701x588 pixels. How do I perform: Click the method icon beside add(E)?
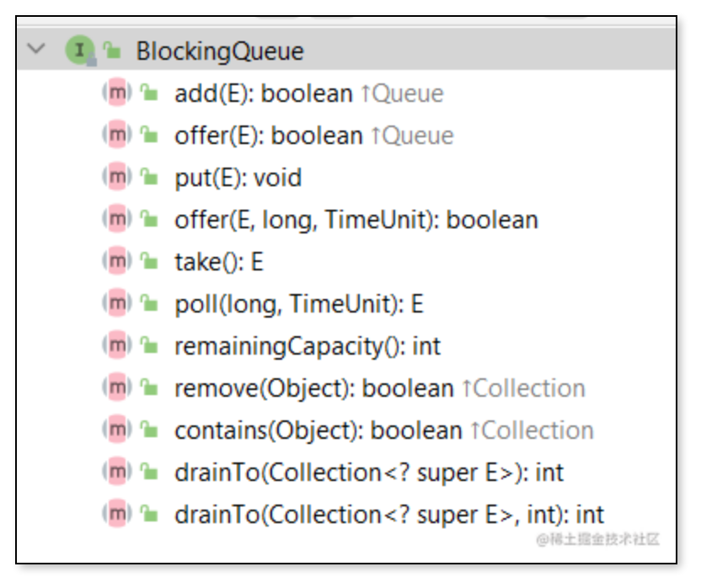[116, 93]
